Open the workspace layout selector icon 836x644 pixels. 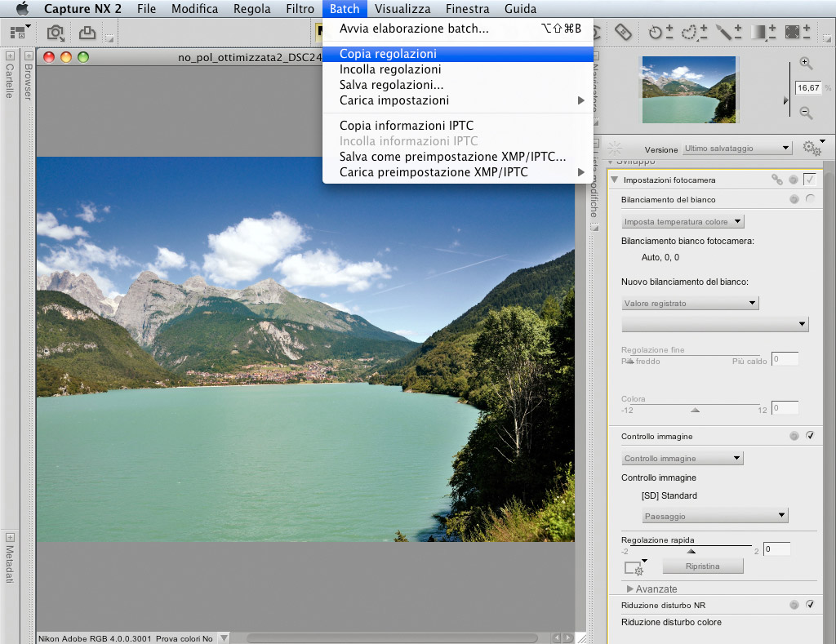[x=20, y=33]
